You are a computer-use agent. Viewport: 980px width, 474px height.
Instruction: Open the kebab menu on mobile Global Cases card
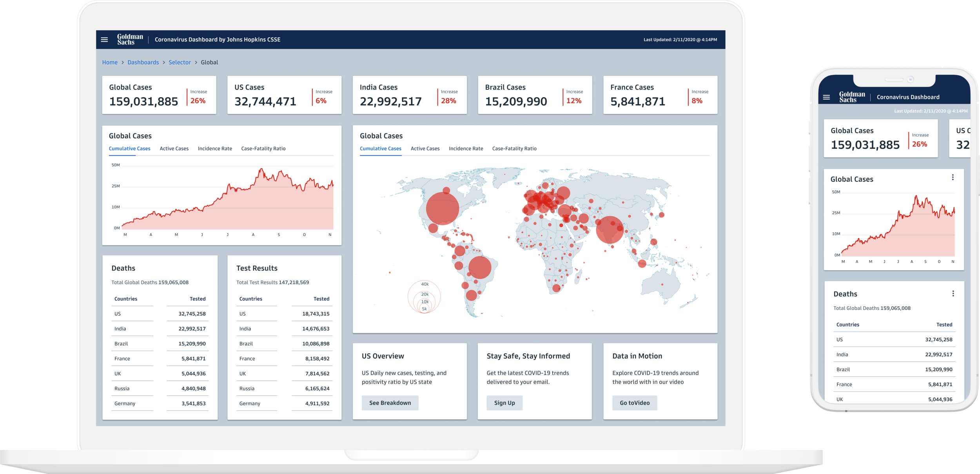953,177
